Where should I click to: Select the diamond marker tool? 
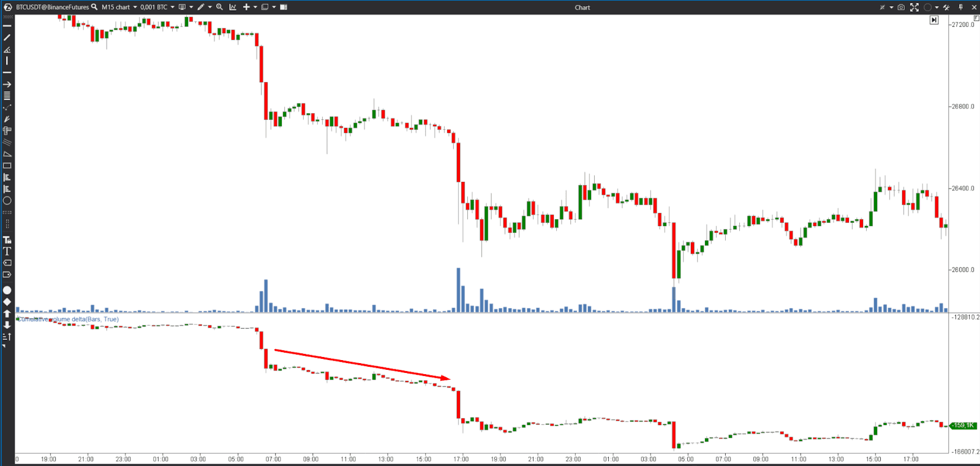coord(7,302)
